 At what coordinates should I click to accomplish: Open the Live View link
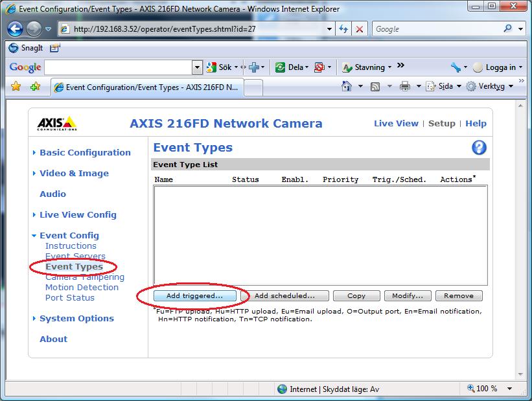pyautogui.click(x=396, y=124)
